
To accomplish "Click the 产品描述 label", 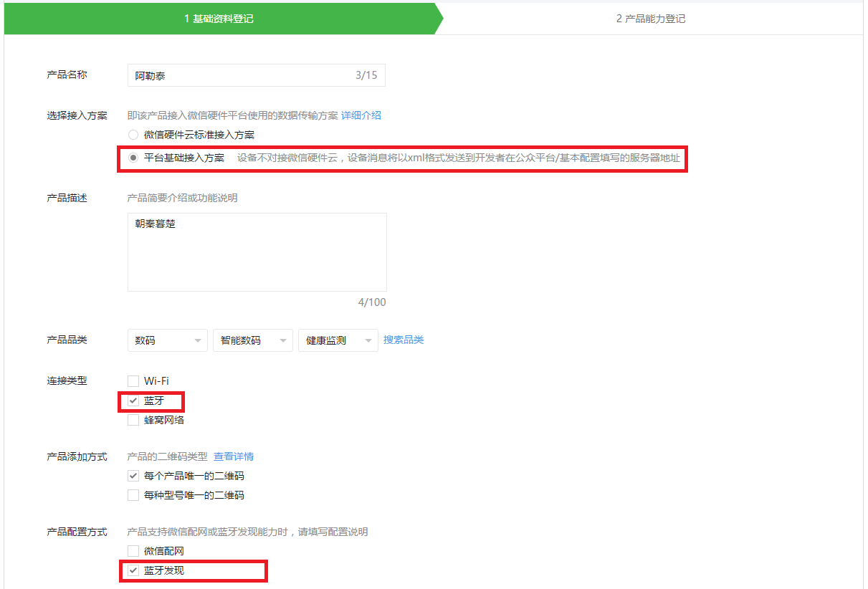I will tap(67, 198).
